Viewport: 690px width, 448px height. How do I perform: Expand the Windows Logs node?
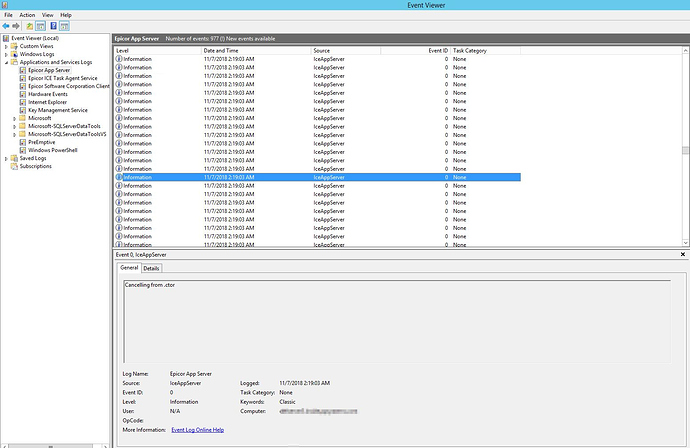point(6,54)
